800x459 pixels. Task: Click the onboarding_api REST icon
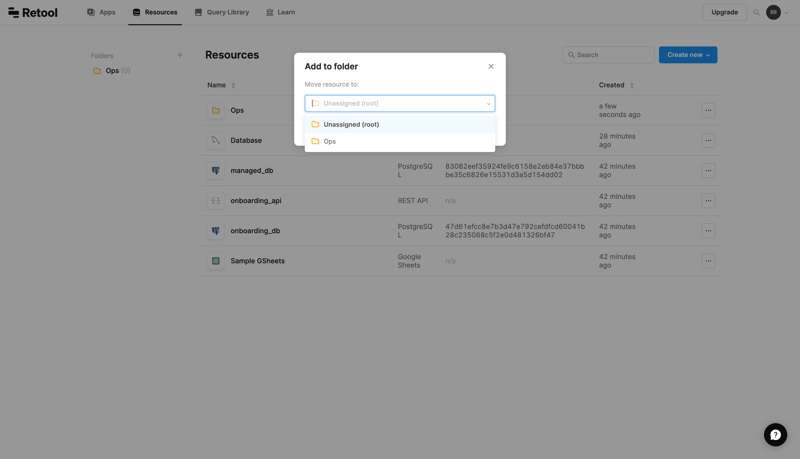point(216,200)
